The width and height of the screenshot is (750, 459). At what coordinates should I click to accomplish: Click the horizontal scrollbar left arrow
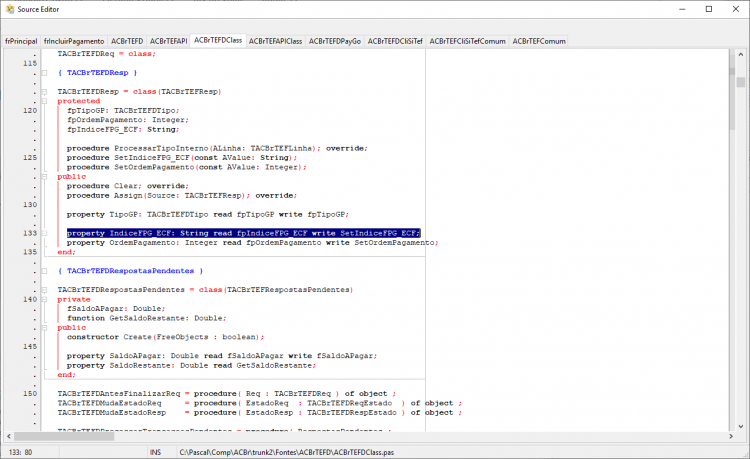pyautogui.click(x=9, y=437)
